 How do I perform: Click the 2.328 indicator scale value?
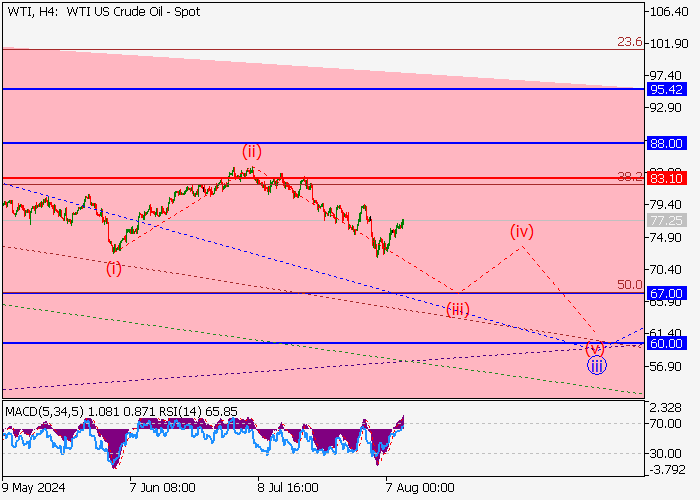pos(666,408)
